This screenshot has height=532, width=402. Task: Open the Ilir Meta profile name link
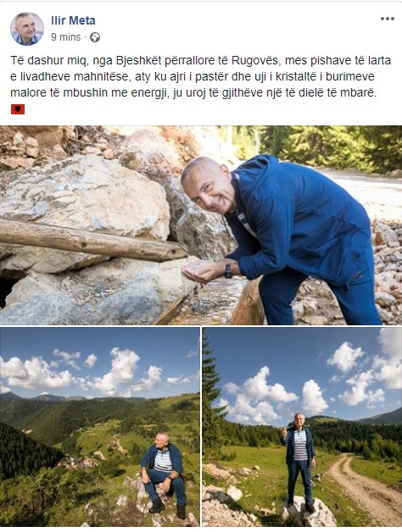click(x=73, y=20)
